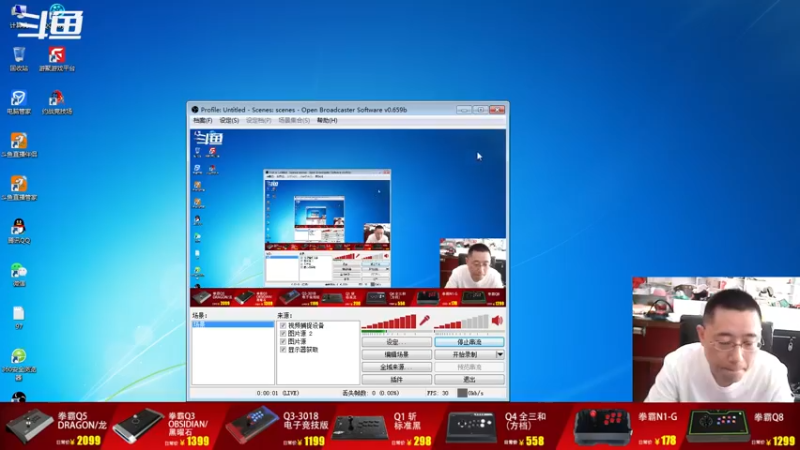Click the 拳霸Q3 OBSIDIAN arcade stick image
Screen dimensions: 800x450
[138, 426]
